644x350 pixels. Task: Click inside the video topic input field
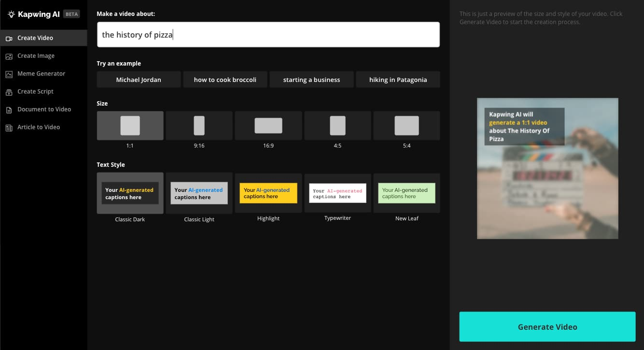tap(268, 34)
